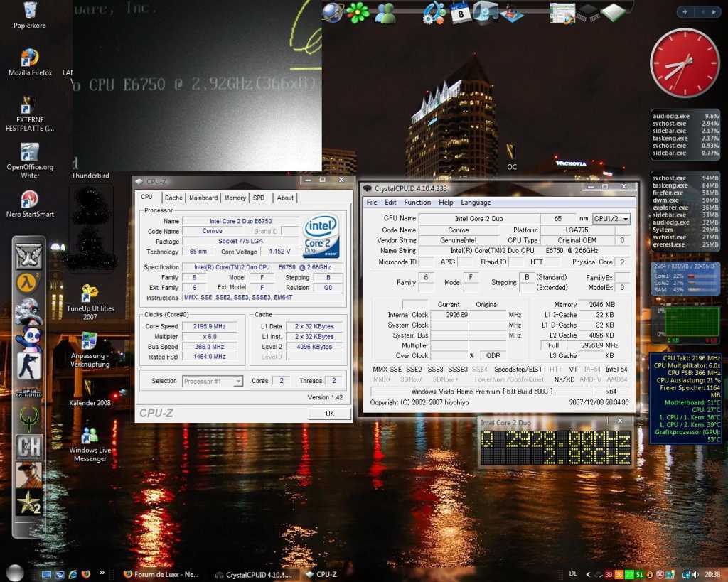Click the CPU core usage meter gadget
The height and width of the screenshot is (582, 728).
pos(685,279)
